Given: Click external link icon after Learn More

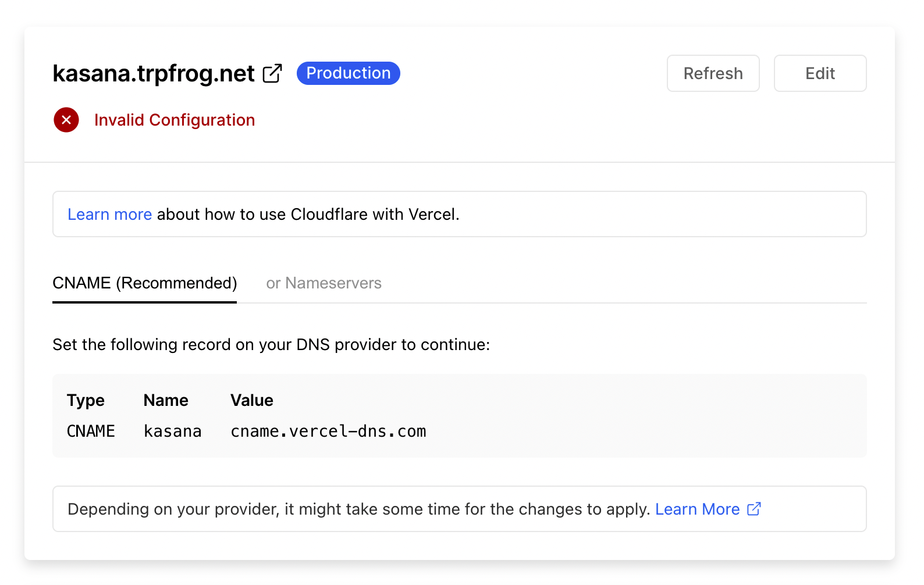Looking at the screenshot, I should pos(754,509).
